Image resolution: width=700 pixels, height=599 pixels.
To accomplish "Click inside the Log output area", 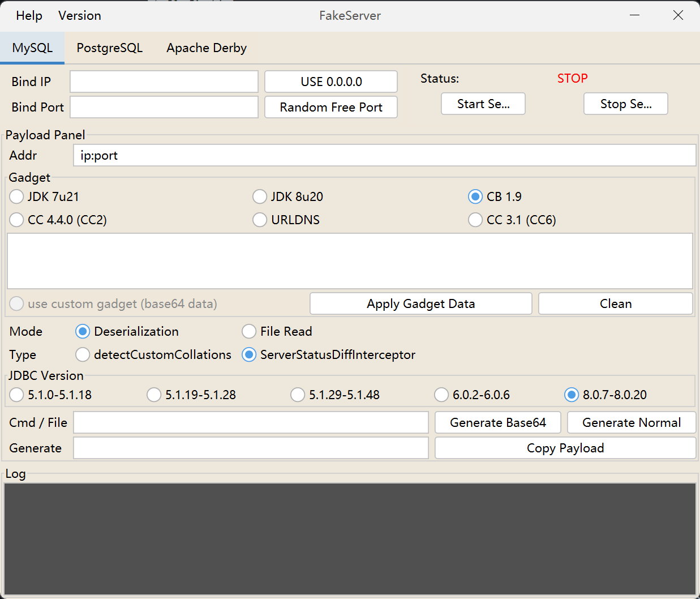I will pos(350,538).
